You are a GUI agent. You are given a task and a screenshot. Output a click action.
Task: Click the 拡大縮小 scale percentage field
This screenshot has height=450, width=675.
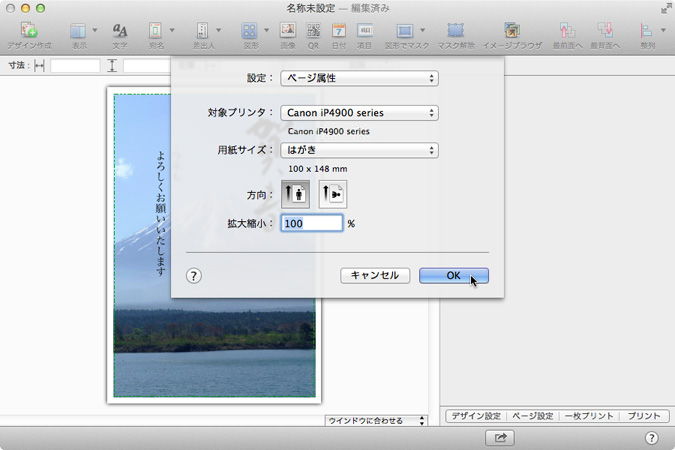pos(311,224)
